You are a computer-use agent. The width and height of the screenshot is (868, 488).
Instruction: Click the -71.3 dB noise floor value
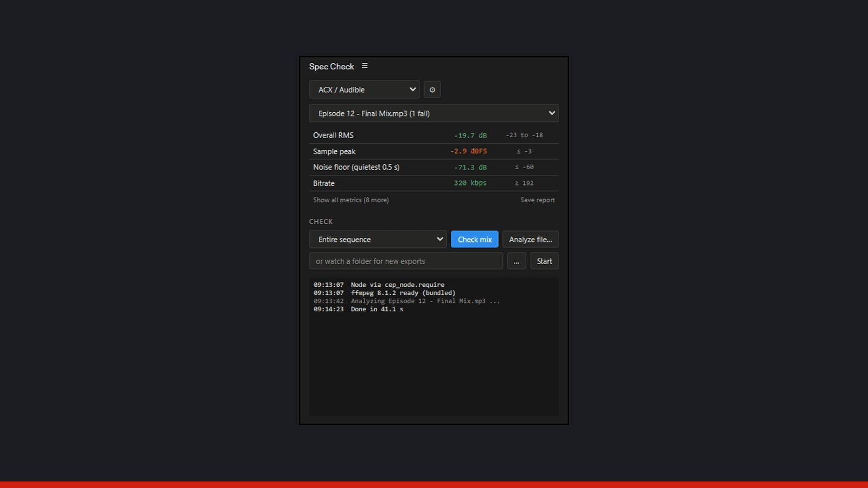point(470,167)
